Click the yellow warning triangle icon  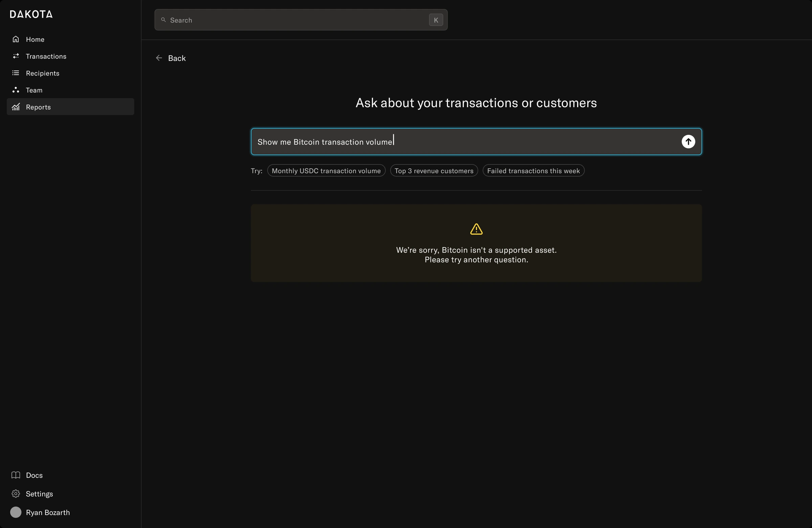pyautogui.click(x=476, y=229)
